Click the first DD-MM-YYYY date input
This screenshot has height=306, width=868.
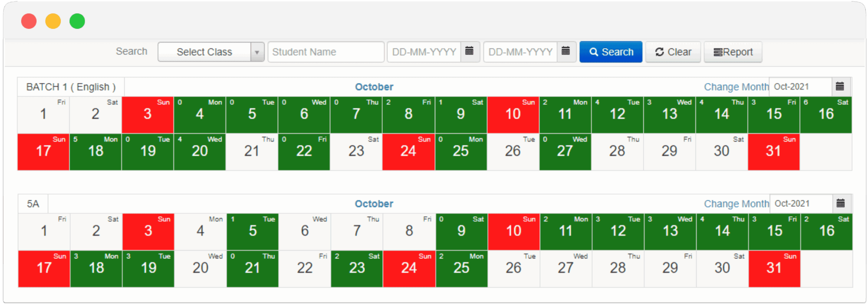(x=424, y=52)
